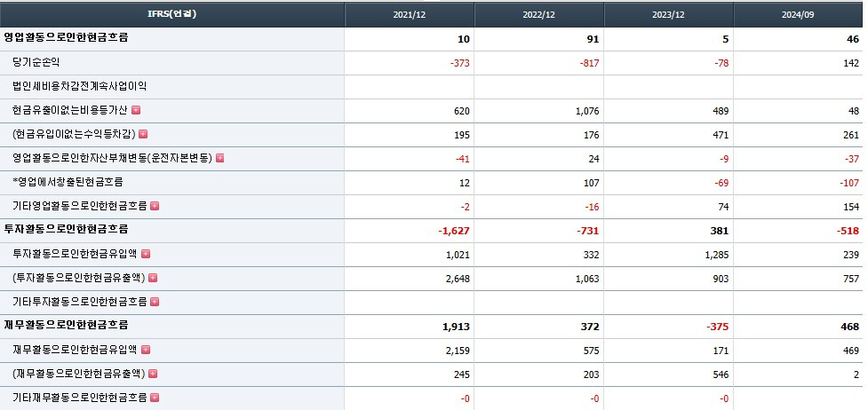The height and width of the screenshot is (410, 868).
Task: Select the 투자활동으로인한현금흐름 row label
Action: 66,229
